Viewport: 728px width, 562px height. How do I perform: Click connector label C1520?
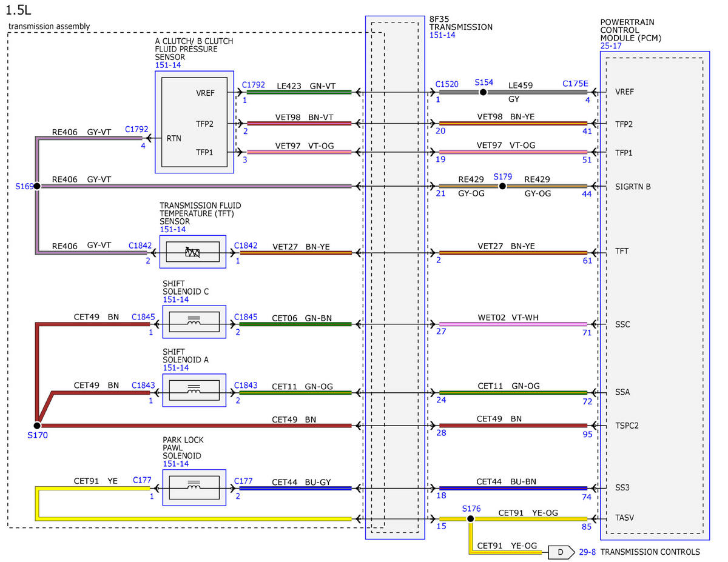tap(448, 85)
